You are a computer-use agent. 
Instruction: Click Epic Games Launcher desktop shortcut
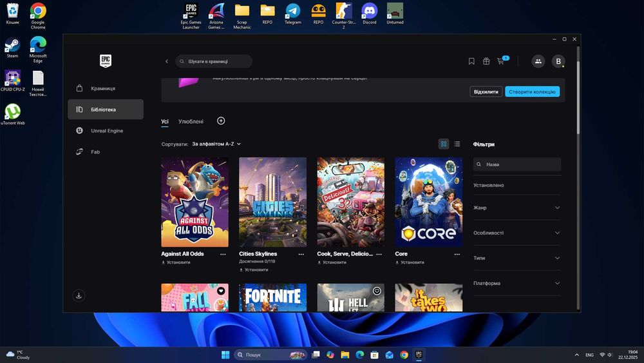[x=191, y=16]
